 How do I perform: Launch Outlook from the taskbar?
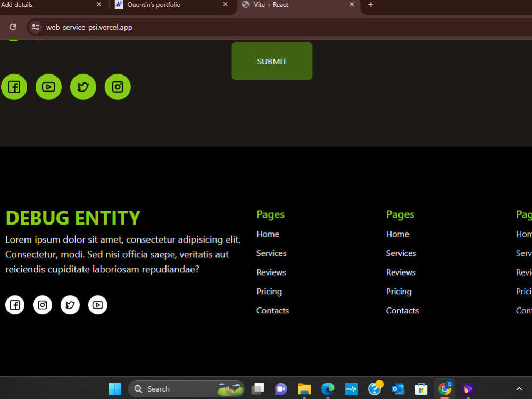[x=397, y=389]
